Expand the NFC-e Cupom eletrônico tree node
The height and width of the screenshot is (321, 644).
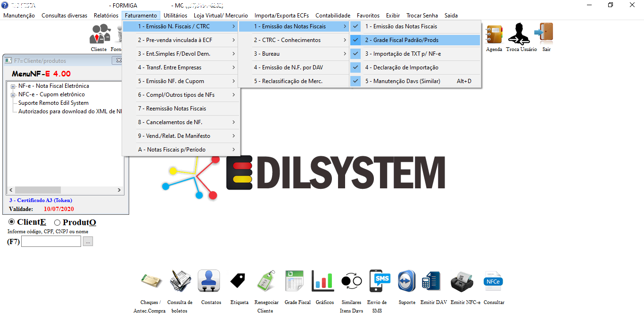13,95
